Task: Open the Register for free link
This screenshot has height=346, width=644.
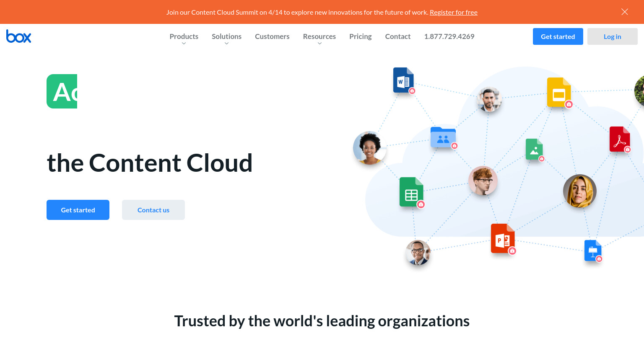Action: click(454, 12)
